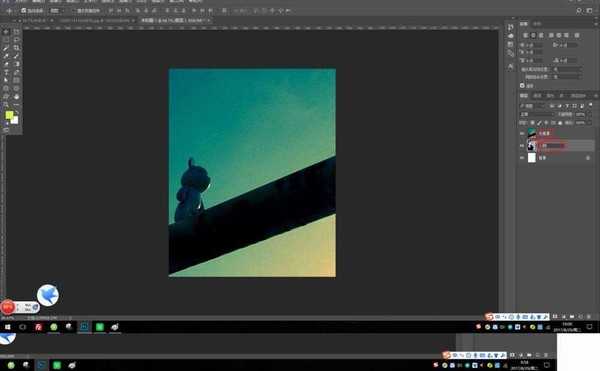The height and width of the screenshot is (371, 600).
Task: Open the Windows Start menu
Action: (x=7, y=327)
